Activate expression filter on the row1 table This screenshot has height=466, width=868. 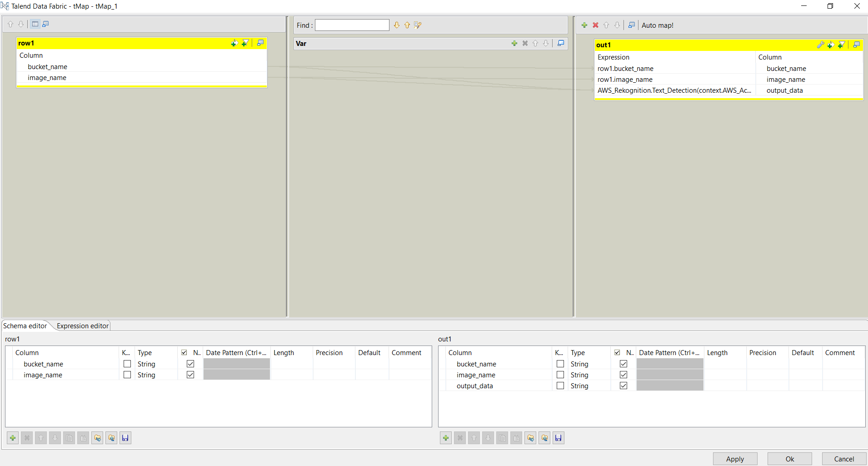tap(245, 43)
